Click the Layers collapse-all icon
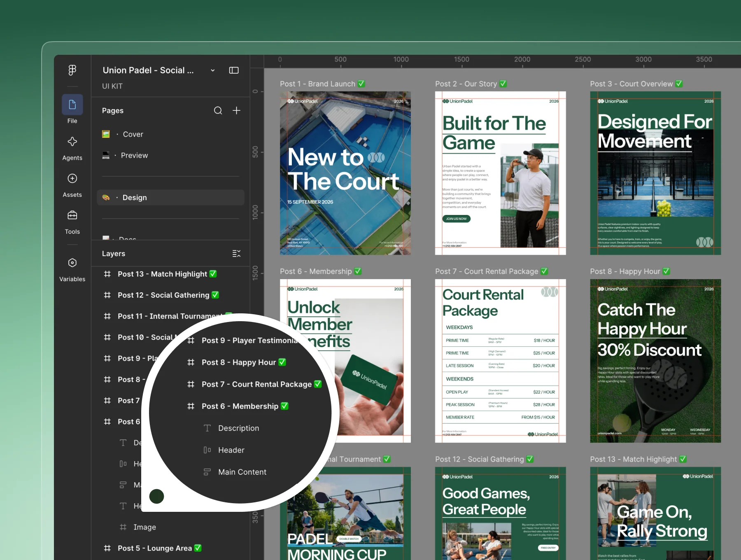The width and height of the screenshot is (741, 560). point(236,254)
